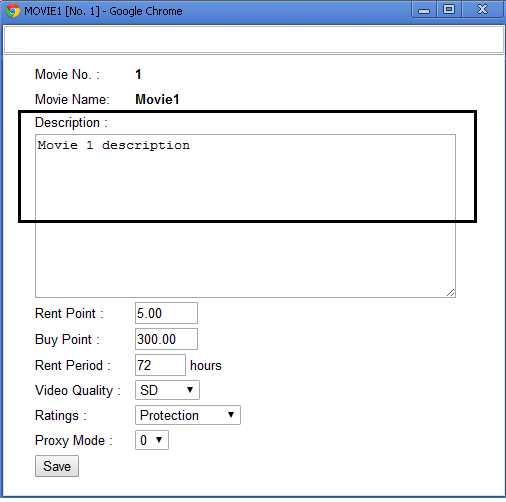Click the textarea resize grip icon

(x=450, y=292)
